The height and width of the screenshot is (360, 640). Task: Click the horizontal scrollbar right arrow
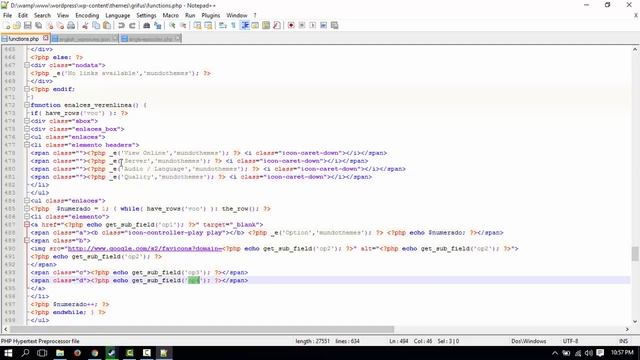pos(627,329)
